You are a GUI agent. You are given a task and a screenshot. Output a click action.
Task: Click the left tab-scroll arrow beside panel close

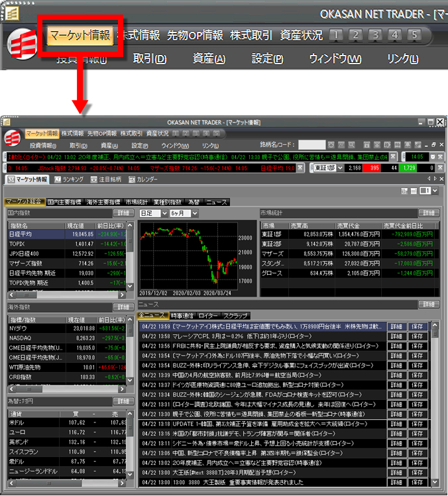coord(429,179)
